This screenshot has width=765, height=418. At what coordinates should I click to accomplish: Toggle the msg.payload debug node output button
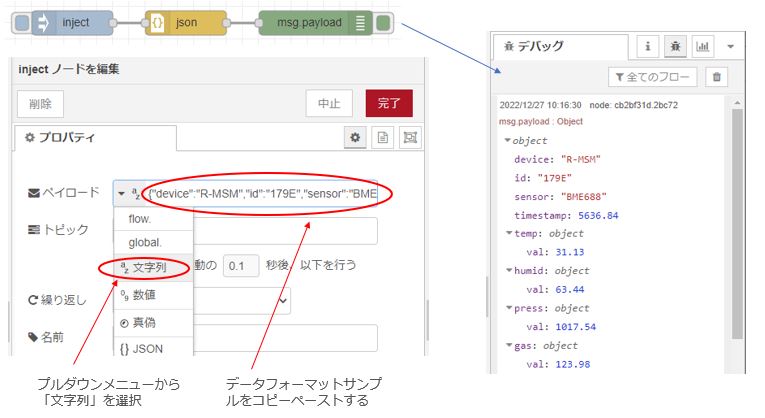coord(385,22)
